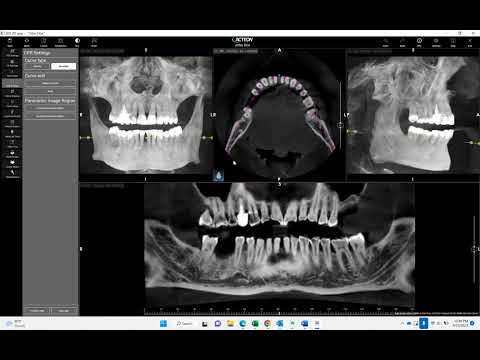480x360 pixels.
Task: Click the second button under Panoramic Image Region
Action: click(50, 116)
